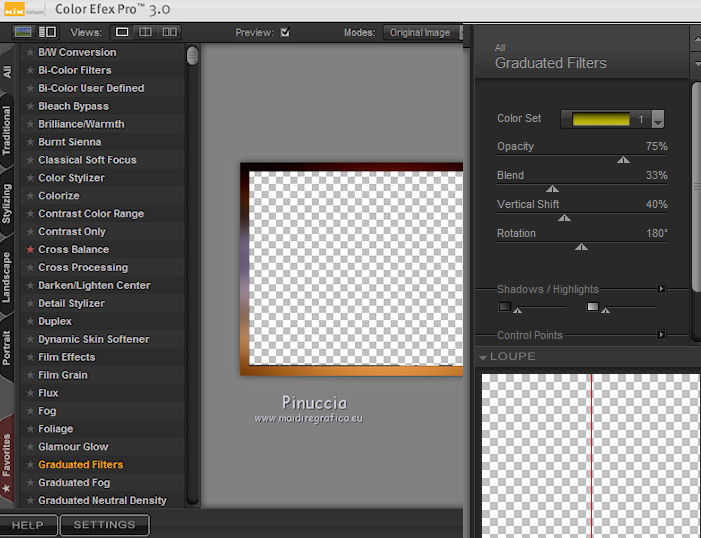Open the Landscape category tab
Image resolution: width=701 pixels, height=538 pixels.
(x=7, y=277)
